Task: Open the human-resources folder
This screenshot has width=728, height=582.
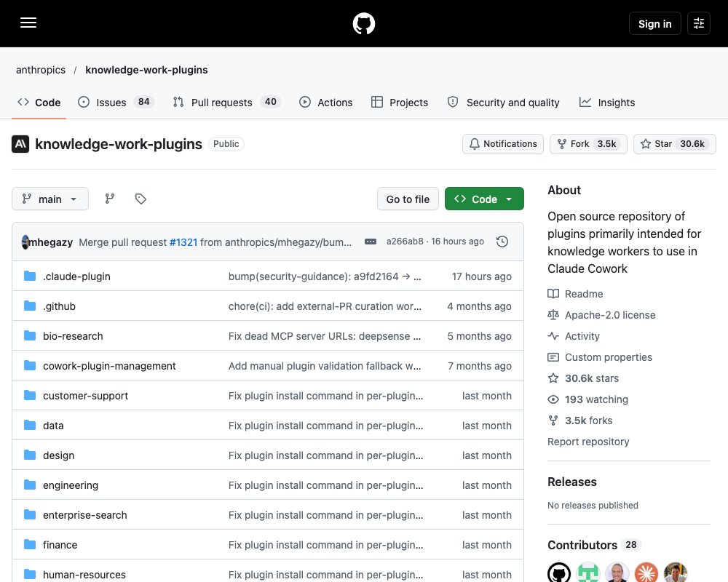Action: pyautogui.click(x=84, y=575)
